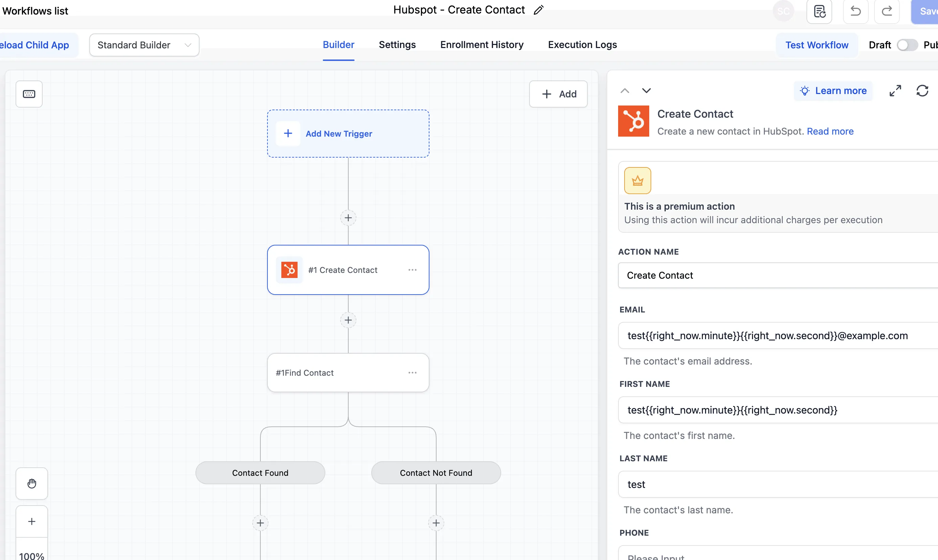Open the three-dot menu on Create Contact node
Image resolution: width=938 pixels, height=560 pixels.
[x=413, y=270]
